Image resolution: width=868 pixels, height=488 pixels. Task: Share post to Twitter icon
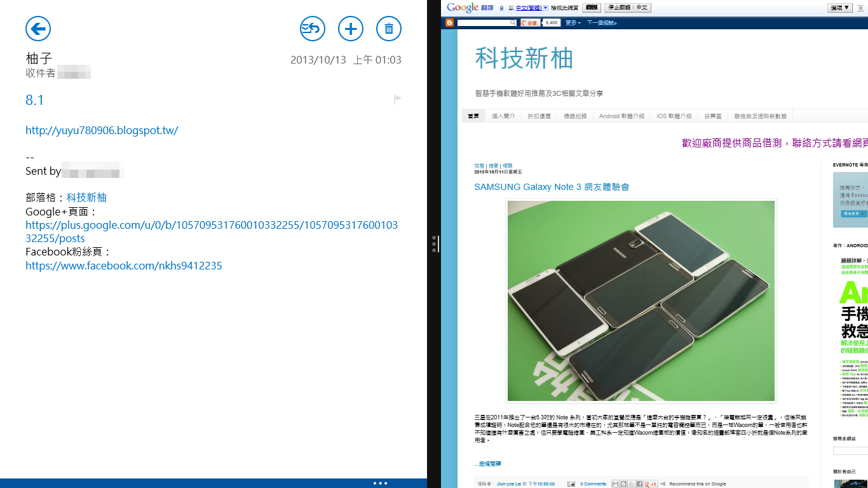[631, 484]
